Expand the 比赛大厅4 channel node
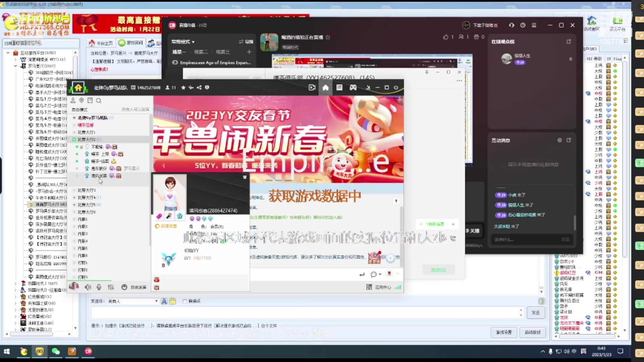 coord(74,197)
